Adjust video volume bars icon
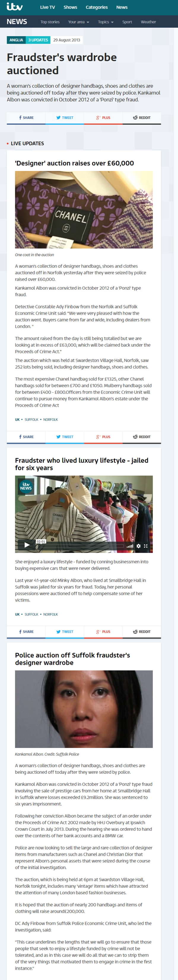 [x=130, y=546]
